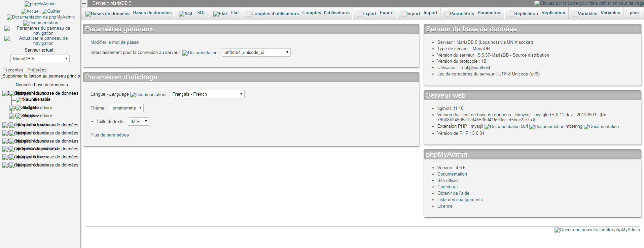The image size is (644, 248).
Task: Open Documentation icon next to Interclassement
Action: [x=200, y=53]
